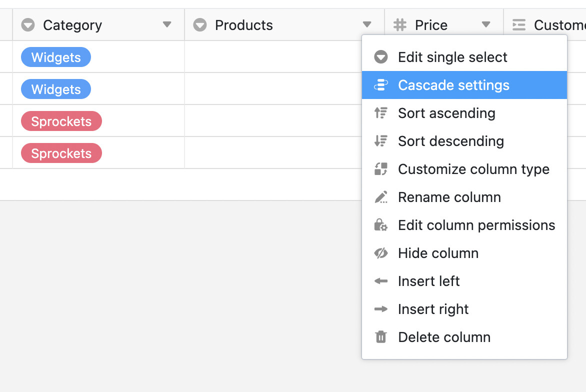The image size is (586, 392).
Task: Select Insert right menu entry
Action: [x=433, y=309]
